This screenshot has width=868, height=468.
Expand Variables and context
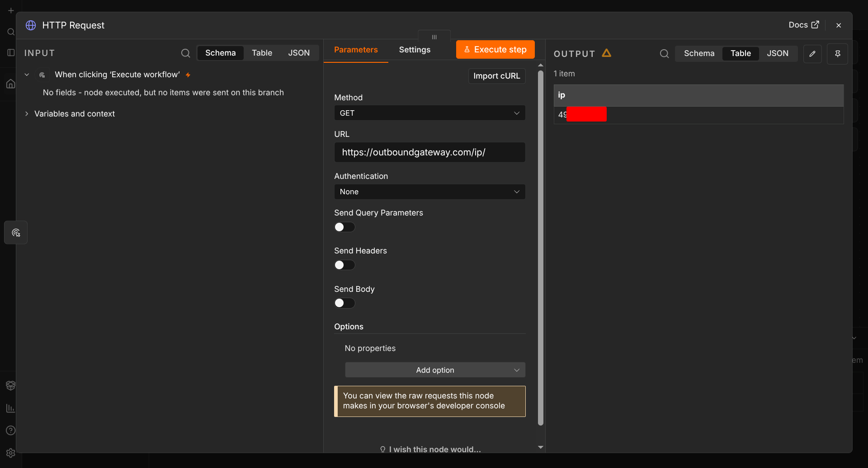27,114
